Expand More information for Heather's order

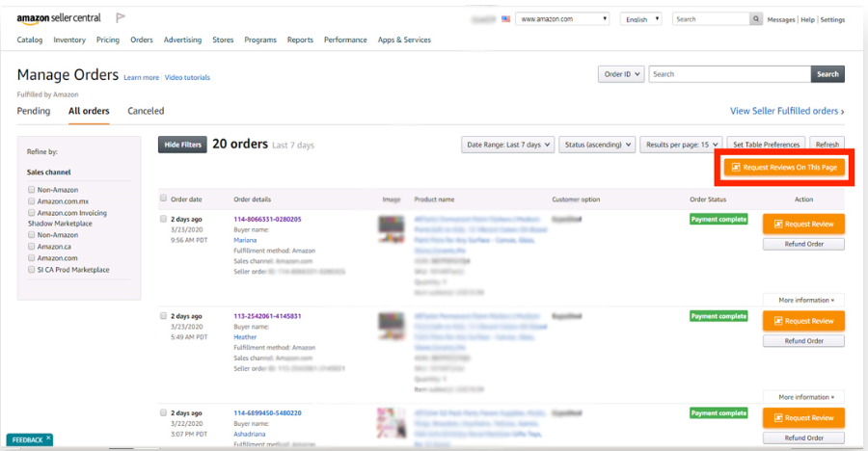(x=803, y=397)
